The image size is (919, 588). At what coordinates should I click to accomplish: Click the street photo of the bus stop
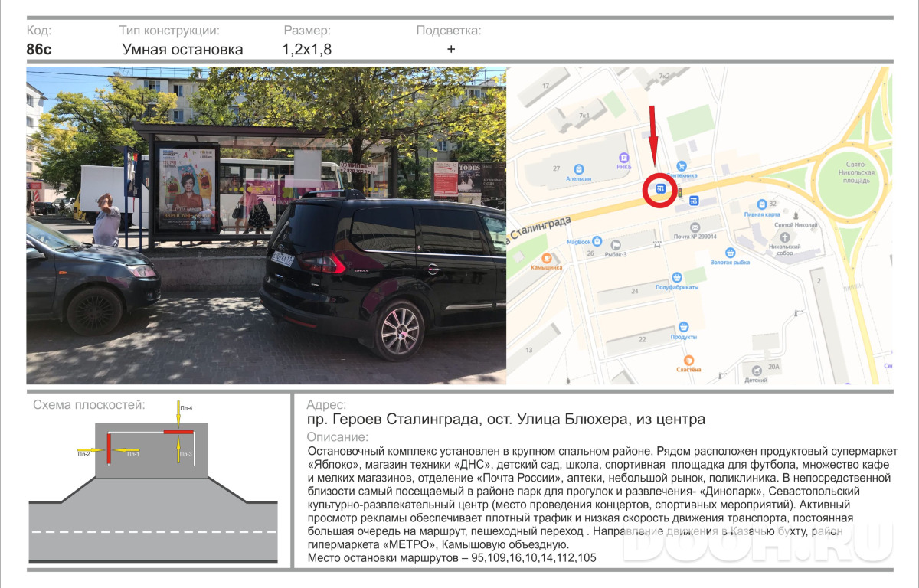pos(267,225)
